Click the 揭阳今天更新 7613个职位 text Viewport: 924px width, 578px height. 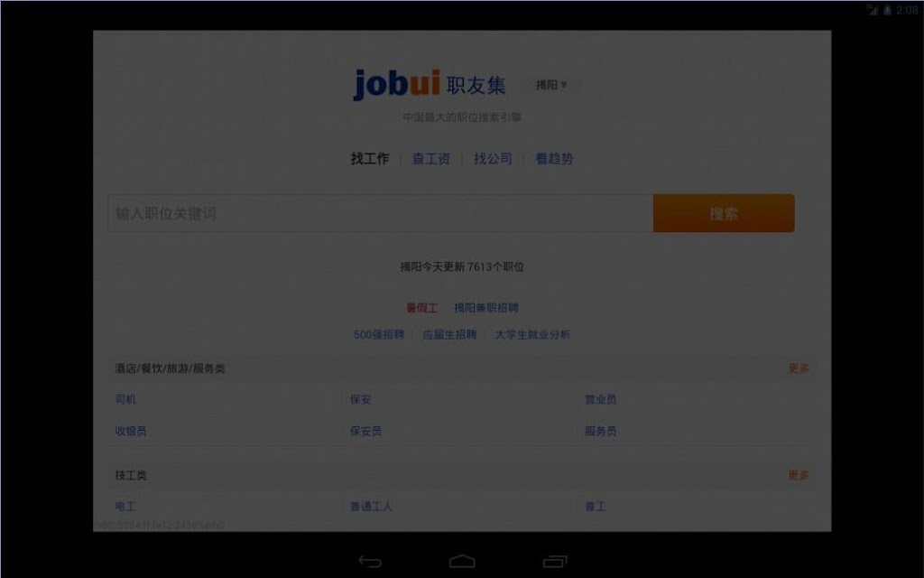pos(462,266)
